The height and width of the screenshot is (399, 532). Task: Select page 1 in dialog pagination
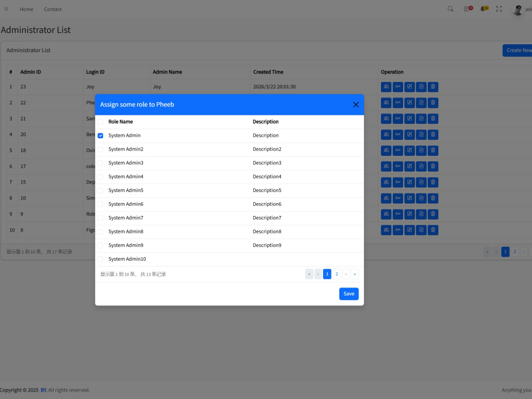327,274
